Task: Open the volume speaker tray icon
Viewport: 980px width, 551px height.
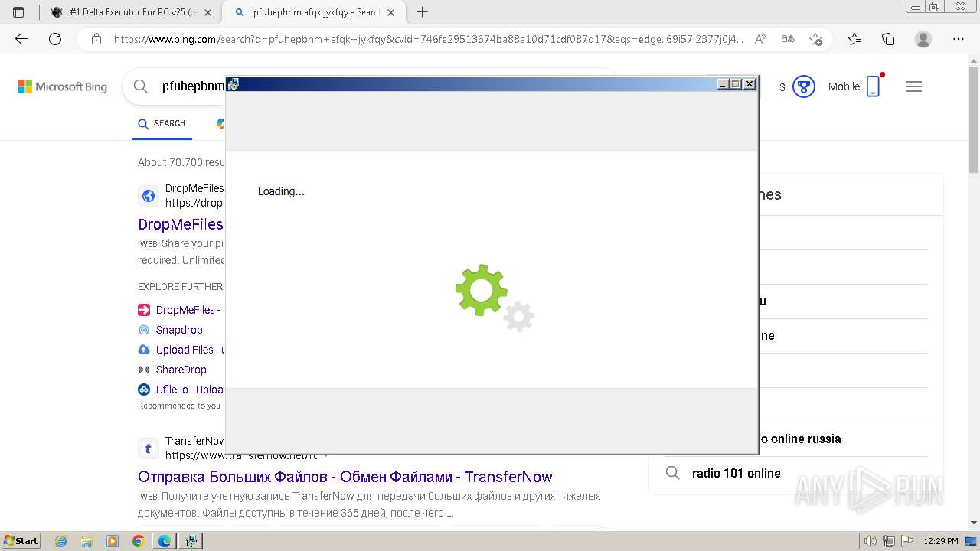Action: (871, 541)
